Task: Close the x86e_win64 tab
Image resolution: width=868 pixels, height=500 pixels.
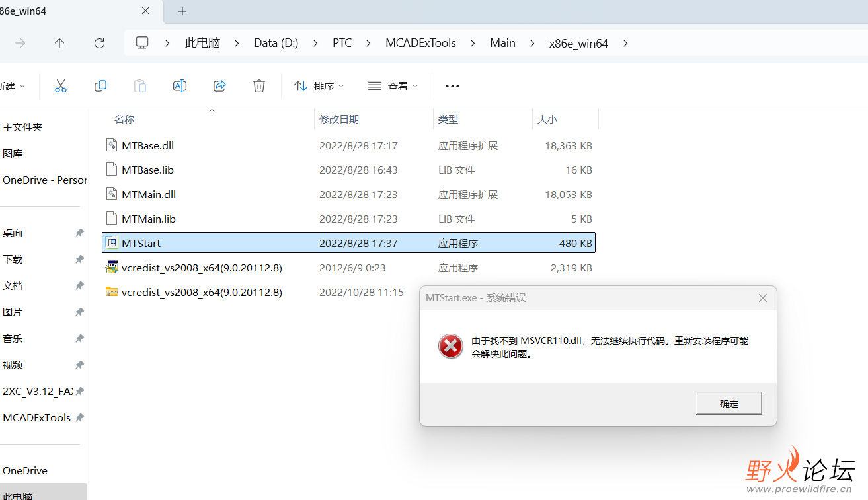Action: click(x=146, y=11)
